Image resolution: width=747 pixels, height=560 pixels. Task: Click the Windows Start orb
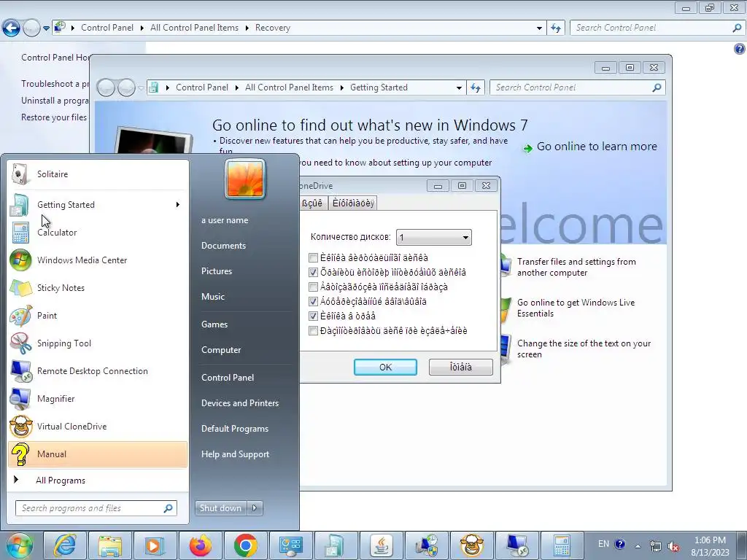[x=19, y=545]
